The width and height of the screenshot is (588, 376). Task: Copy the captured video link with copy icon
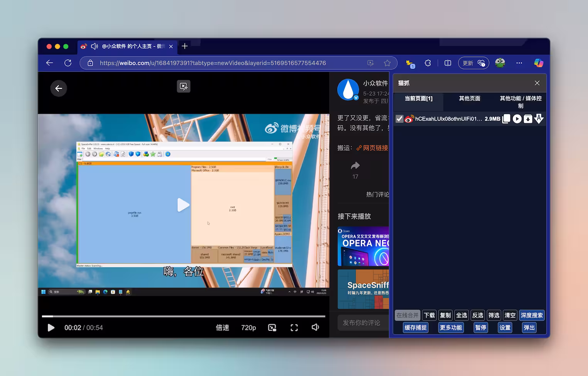point(506,119)
